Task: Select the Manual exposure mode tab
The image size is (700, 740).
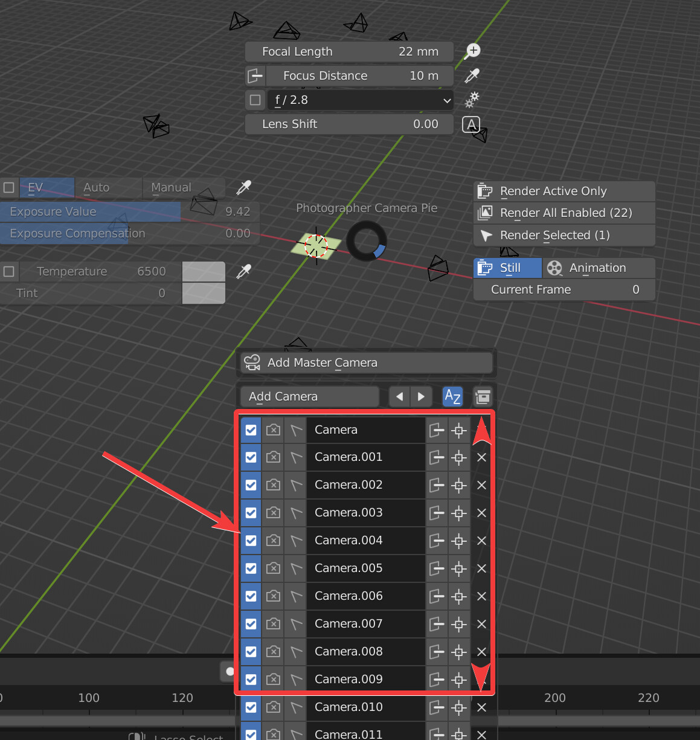Action: coord(184,187)
